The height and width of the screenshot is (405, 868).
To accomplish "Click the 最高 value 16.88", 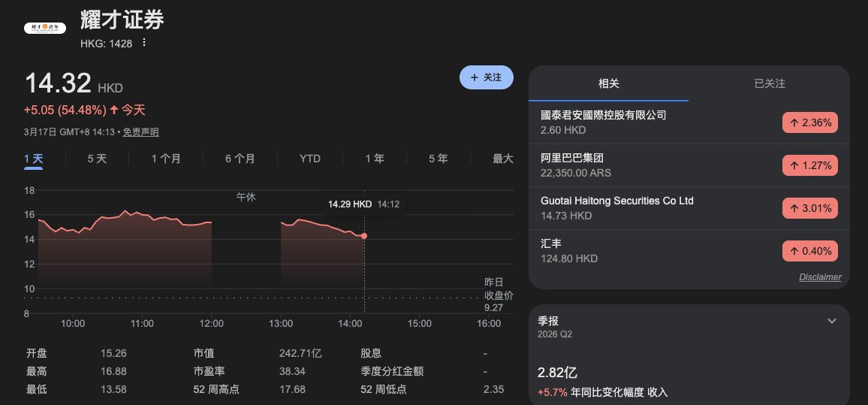I will point(113,371).
